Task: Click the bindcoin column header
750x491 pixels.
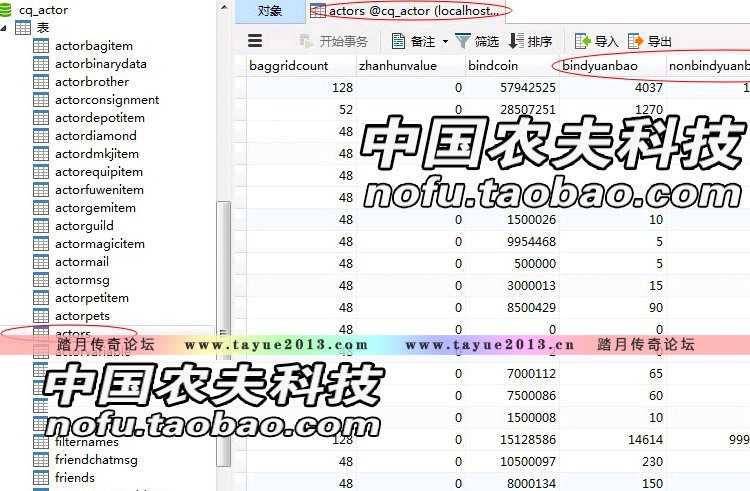Action: (x=512, y=65)
